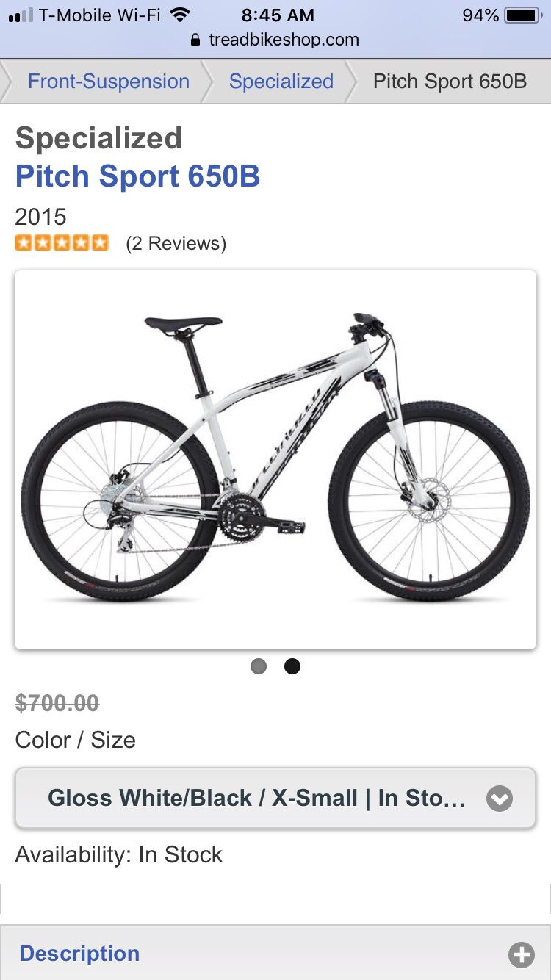Select the second black carousel dot
Viewport: 551px width, 980px height.
tap(292, 666)
